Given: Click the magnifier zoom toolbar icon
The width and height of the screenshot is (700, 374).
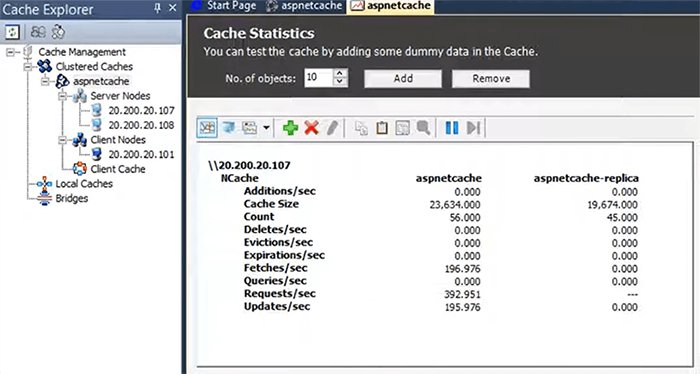Looking at the screenshot, I should [x=423, y=128].
